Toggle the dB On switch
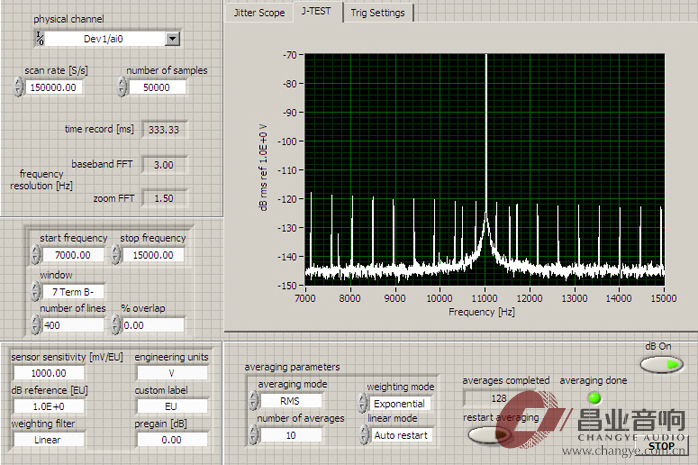Image resolution: width=698 pixels, height=465 pixels. 661,364
